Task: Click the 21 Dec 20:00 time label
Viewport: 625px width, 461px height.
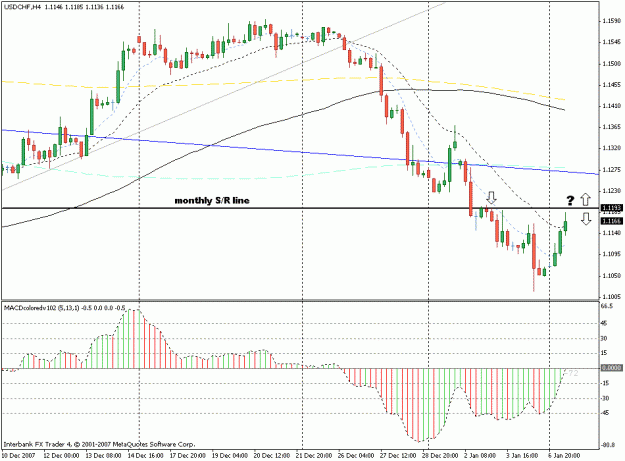Action: (314, 455)
